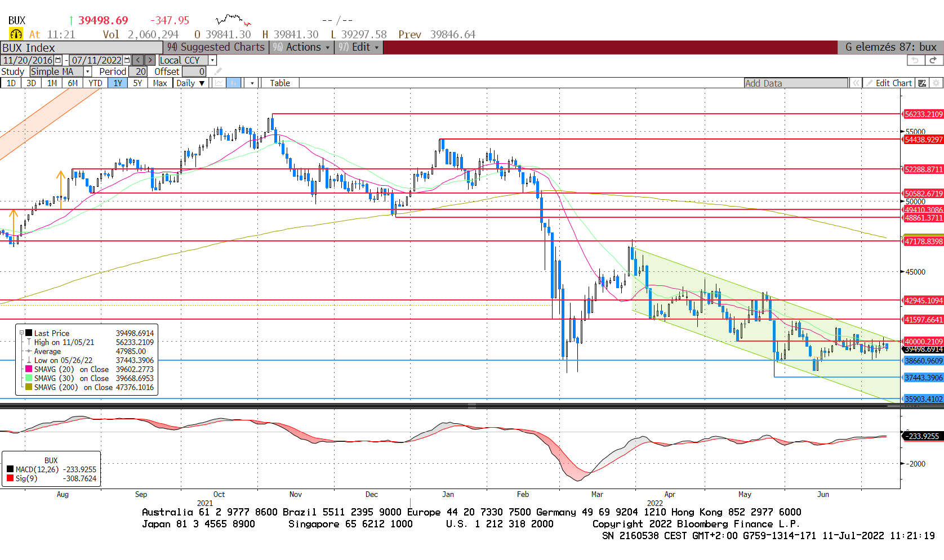Open Suggested Charts
Image resolution: width=944 pixels, height=560 pixels.
coord(216,47)
